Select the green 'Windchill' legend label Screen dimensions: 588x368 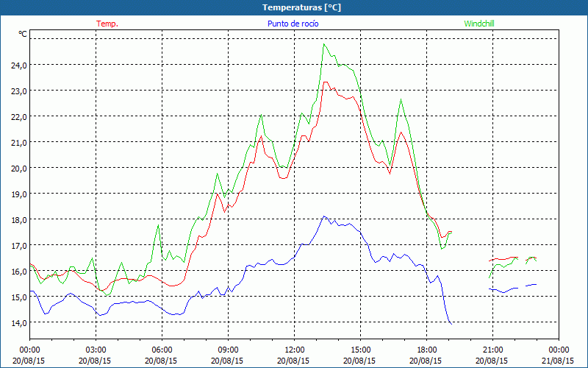click(x=479, y=24)
